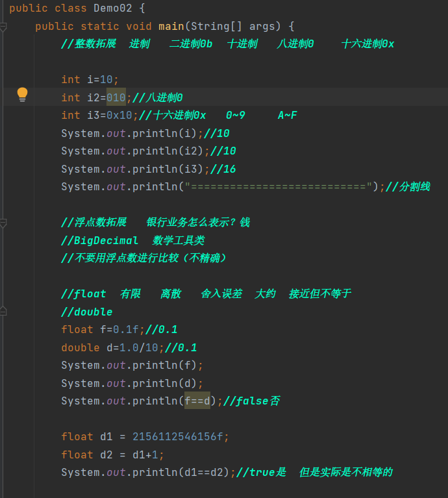Place cursor on the main method name
This screenshot has width=448, height=498.
(171, 26)
